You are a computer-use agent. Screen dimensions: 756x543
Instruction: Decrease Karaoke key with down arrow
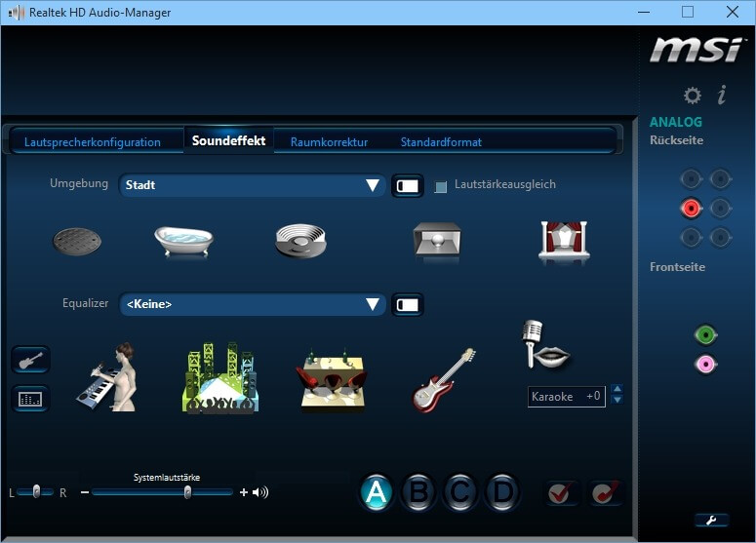click(617, 400)
